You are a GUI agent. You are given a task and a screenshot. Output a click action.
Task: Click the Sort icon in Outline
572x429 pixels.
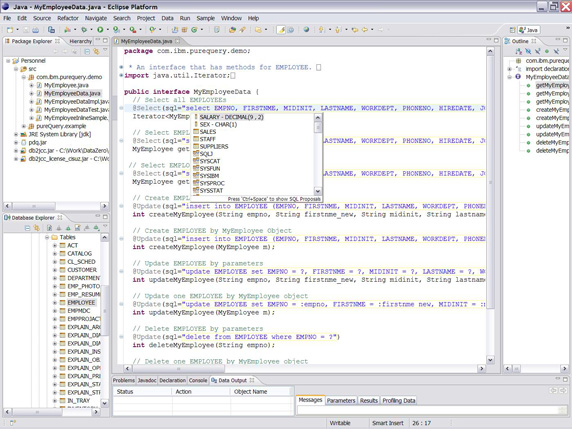click(518, 51)
